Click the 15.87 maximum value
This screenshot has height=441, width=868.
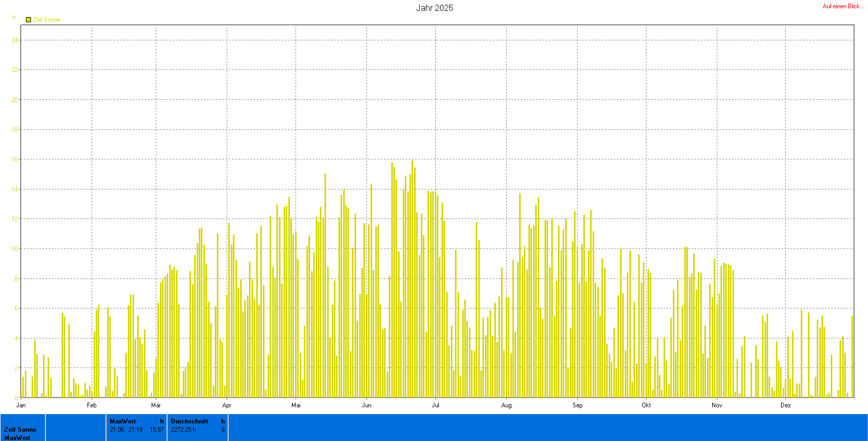[156, 430]
